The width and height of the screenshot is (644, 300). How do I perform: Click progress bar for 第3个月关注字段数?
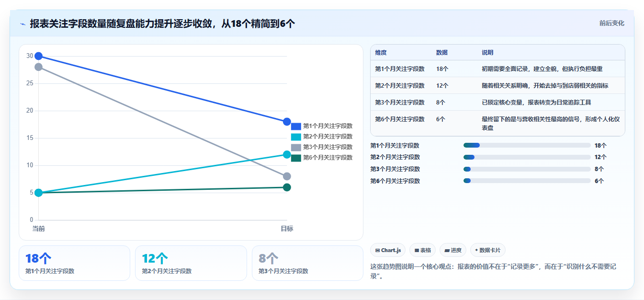tap(527, 169)
